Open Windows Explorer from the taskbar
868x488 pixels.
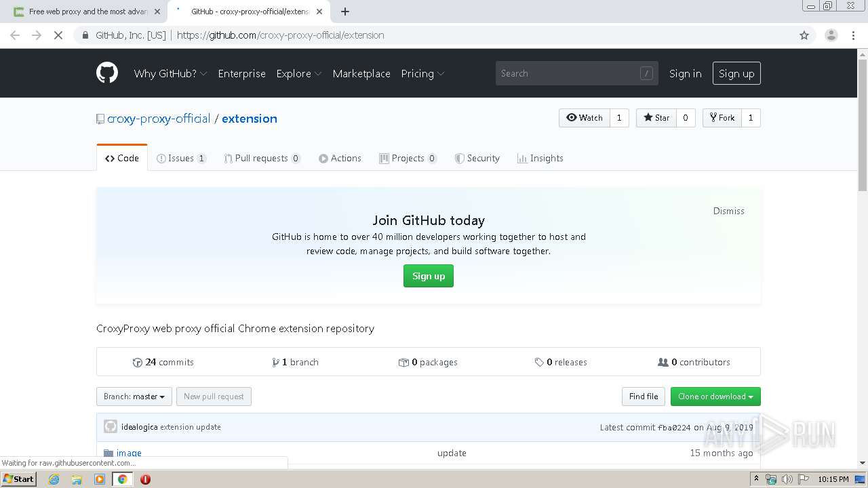[x=77, y=479]
